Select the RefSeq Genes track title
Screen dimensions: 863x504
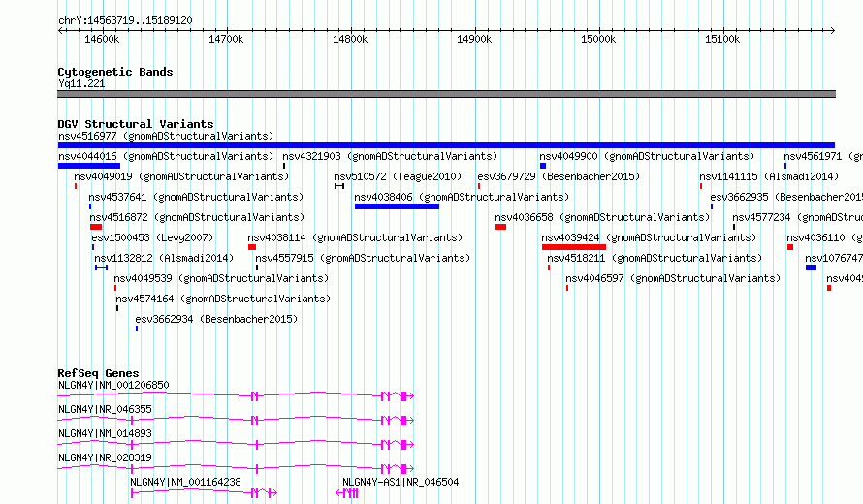pyautogui.click(x=98, y=373)
